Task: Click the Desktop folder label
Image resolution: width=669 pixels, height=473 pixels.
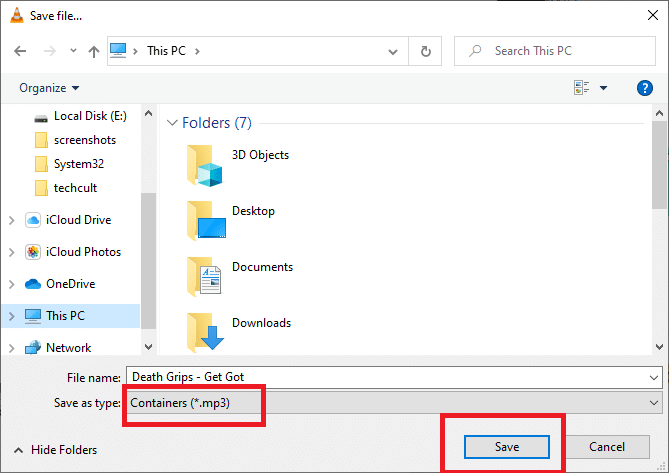Action: click(x=253, y=211)
